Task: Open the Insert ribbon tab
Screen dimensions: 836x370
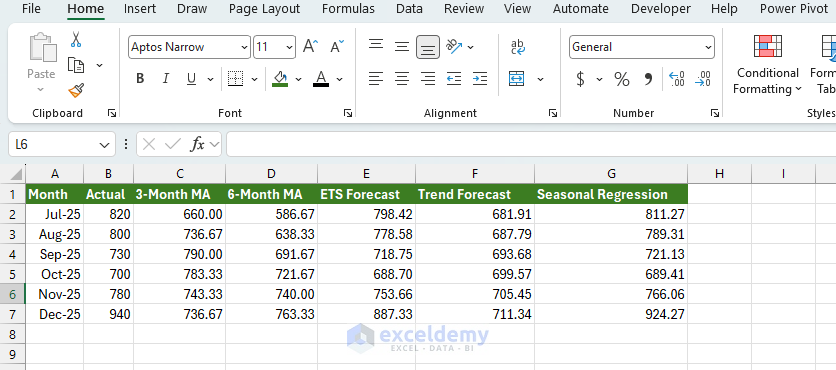Action: (140, 9)
